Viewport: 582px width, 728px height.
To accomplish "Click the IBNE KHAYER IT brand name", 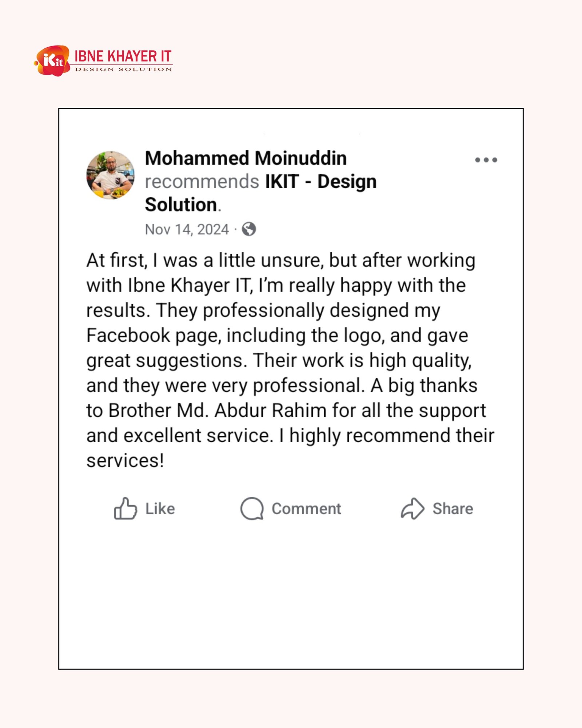I will [123, 56].
